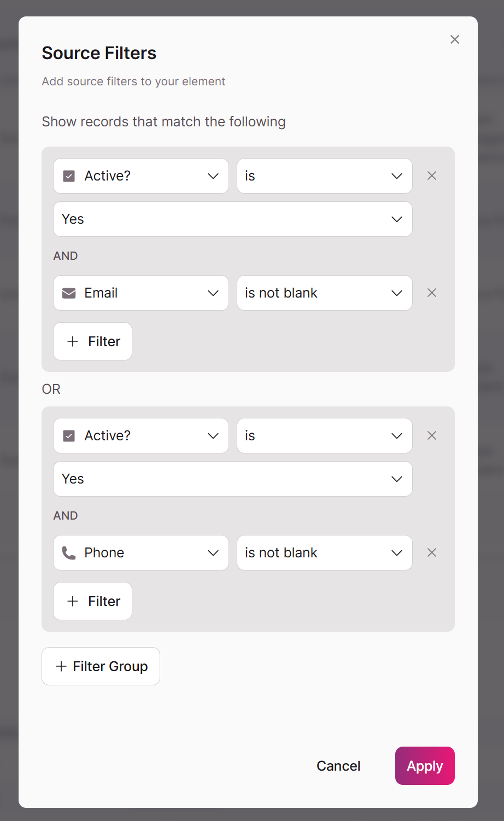Remove the Email is not blank filter
This screenshot has width=504, height=821.
point(432,293)
